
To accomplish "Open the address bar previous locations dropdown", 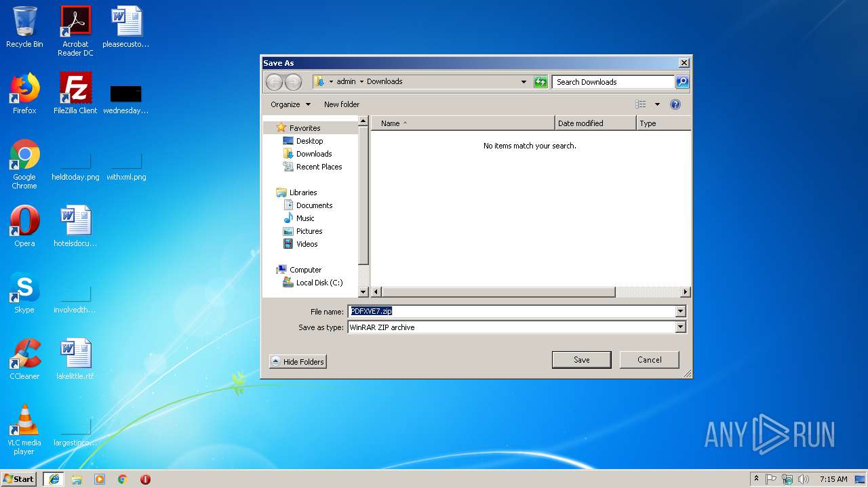I will coord(524,82).
